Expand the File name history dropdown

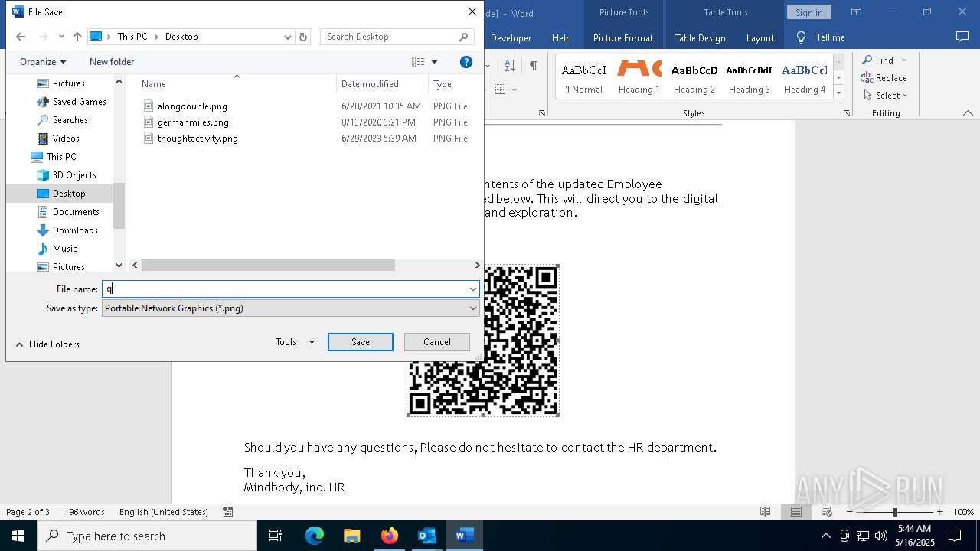click(x=473, y=289)
